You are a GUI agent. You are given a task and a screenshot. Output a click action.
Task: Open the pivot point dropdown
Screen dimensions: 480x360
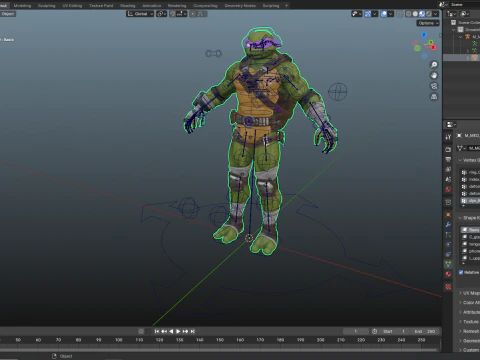pos(161,14)
